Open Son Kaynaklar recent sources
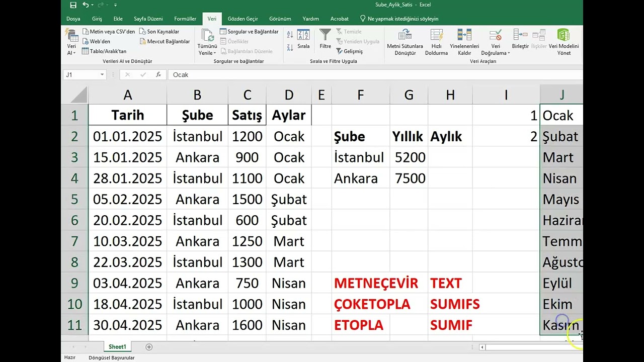The image size is (644, 362). pos(159,31)
